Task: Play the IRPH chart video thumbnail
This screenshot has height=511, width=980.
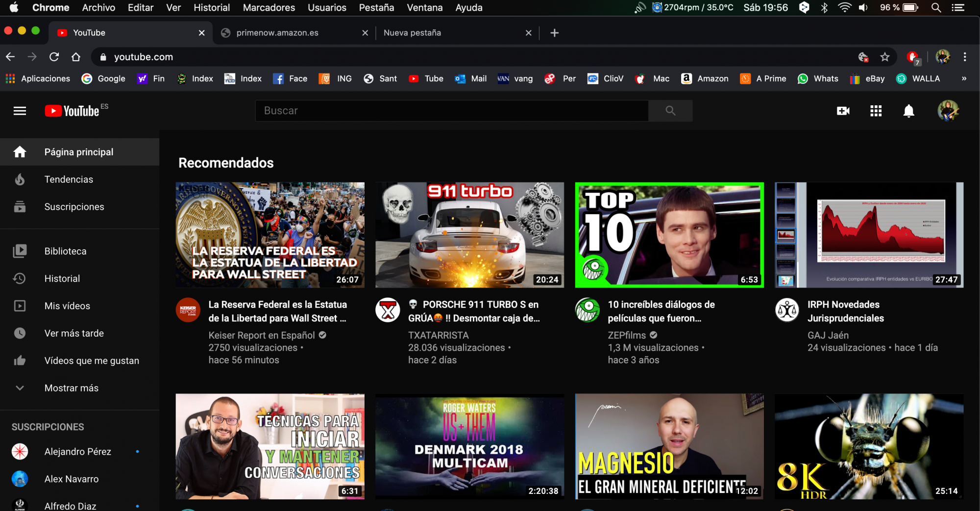Action: [x=869, y=235]
